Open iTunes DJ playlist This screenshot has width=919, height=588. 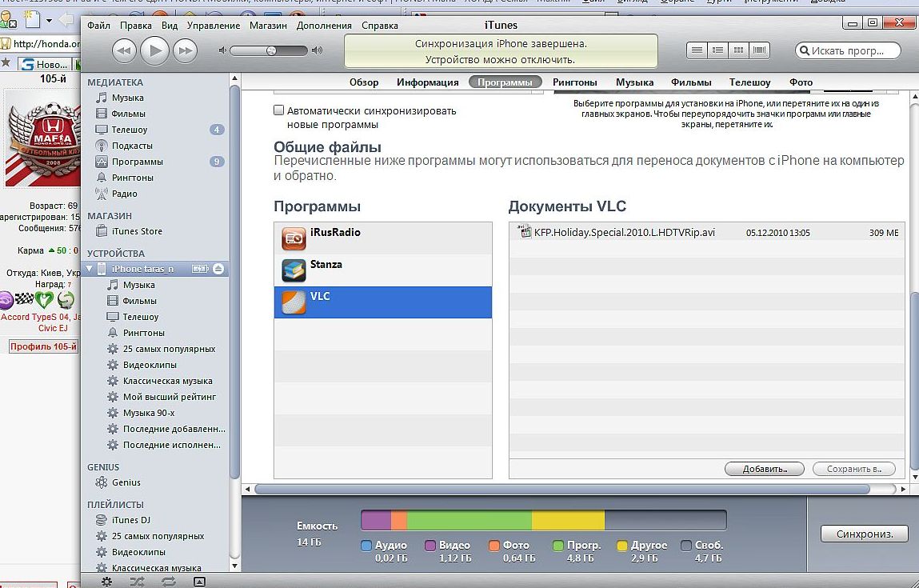[130, 520]
